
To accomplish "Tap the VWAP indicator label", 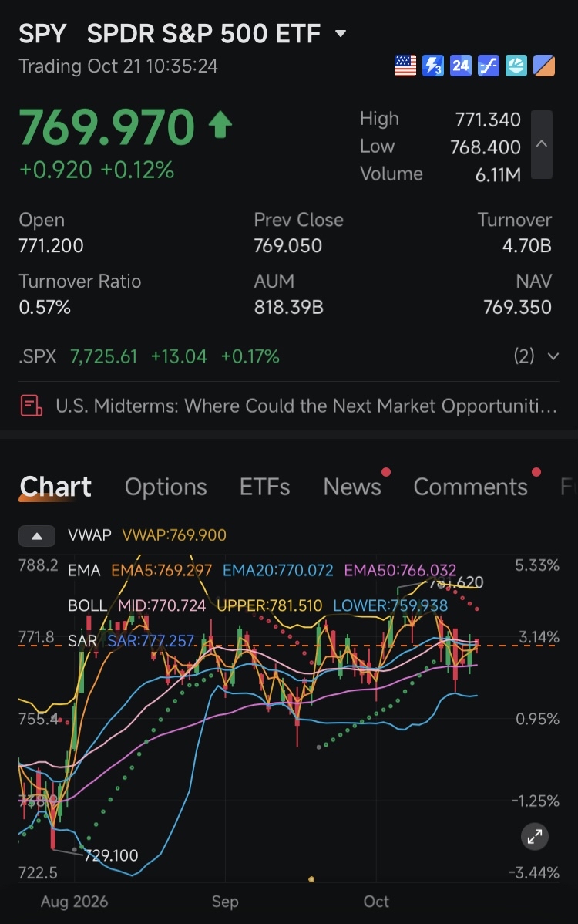I will pos(89,535).
